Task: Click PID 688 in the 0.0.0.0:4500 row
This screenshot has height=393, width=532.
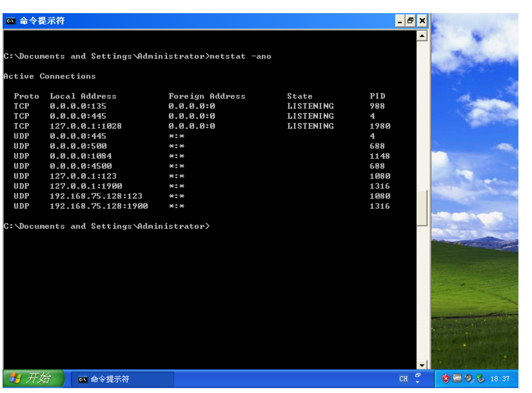Action: click(x=377, y=166)
